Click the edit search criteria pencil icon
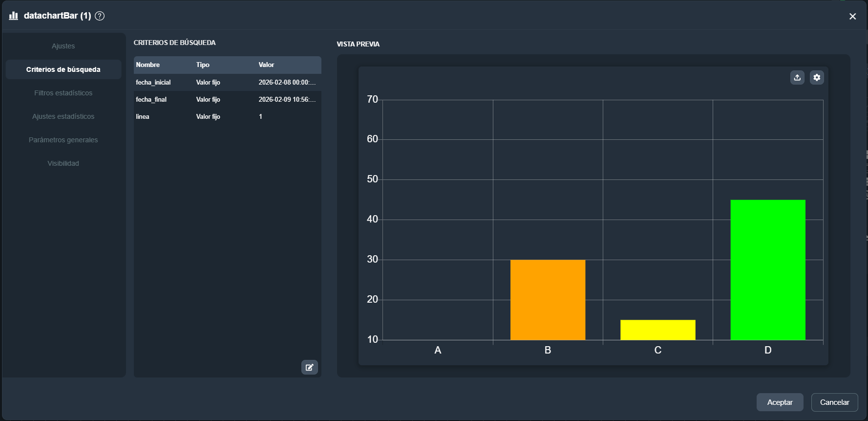The width and height of the screenshot is (868, 421). pos(309,367)
